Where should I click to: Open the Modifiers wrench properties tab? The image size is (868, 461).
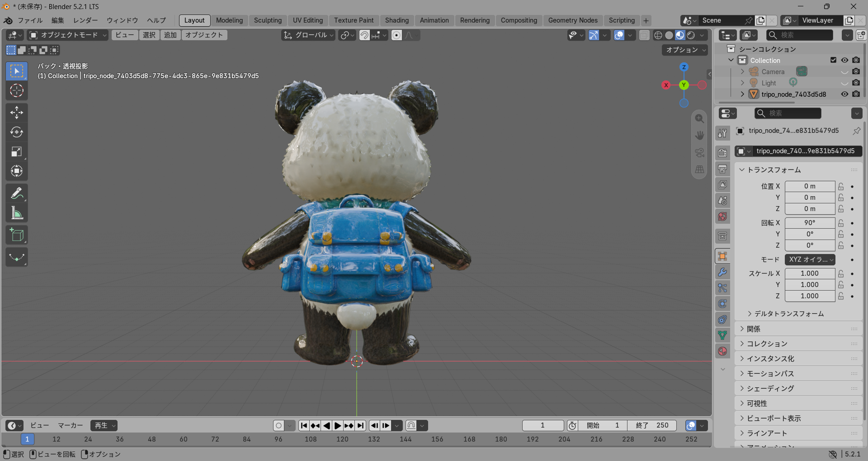[722, 272]
